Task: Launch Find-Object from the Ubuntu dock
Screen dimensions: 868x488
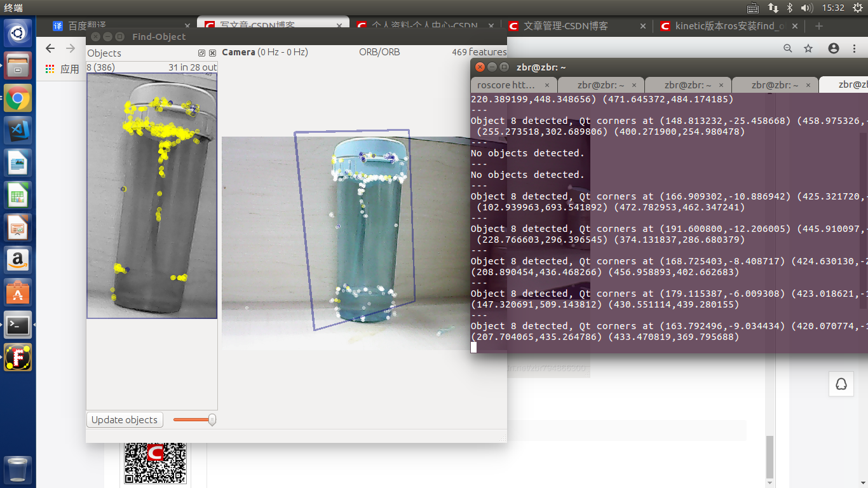Action: pos(17,357)
